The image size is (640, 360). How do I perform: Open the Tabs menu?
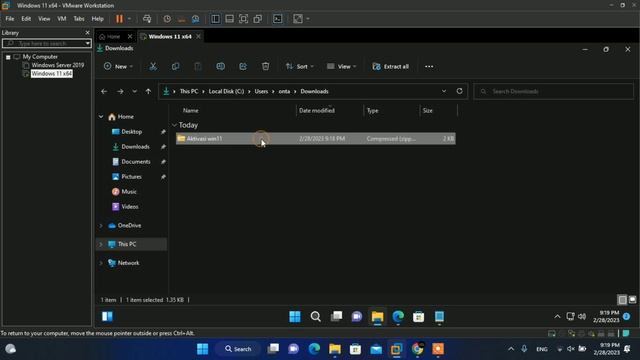79,19
